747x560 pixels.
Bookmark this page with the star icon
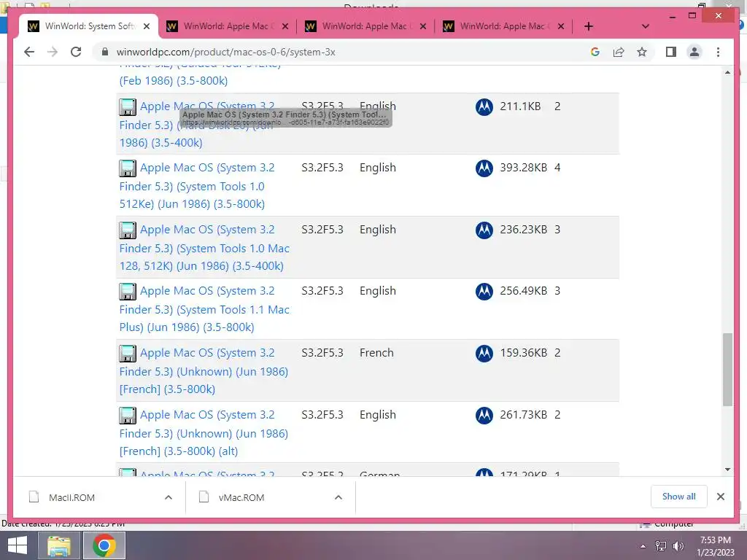(x=642, y=52)
